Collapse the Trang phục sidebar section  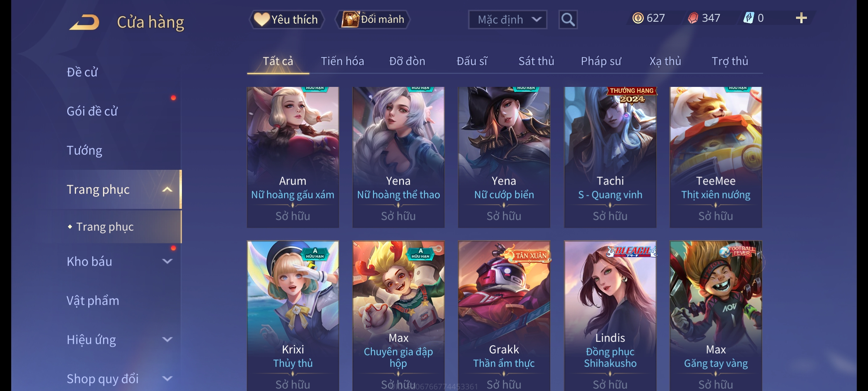[167, 190]
